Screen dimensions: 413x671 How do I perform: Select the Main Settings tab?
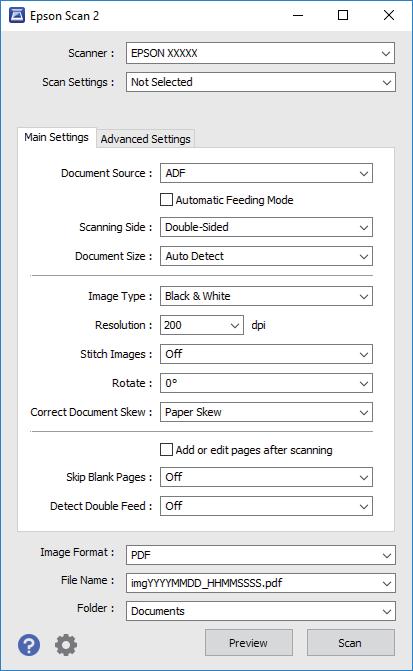pos(56,137)
